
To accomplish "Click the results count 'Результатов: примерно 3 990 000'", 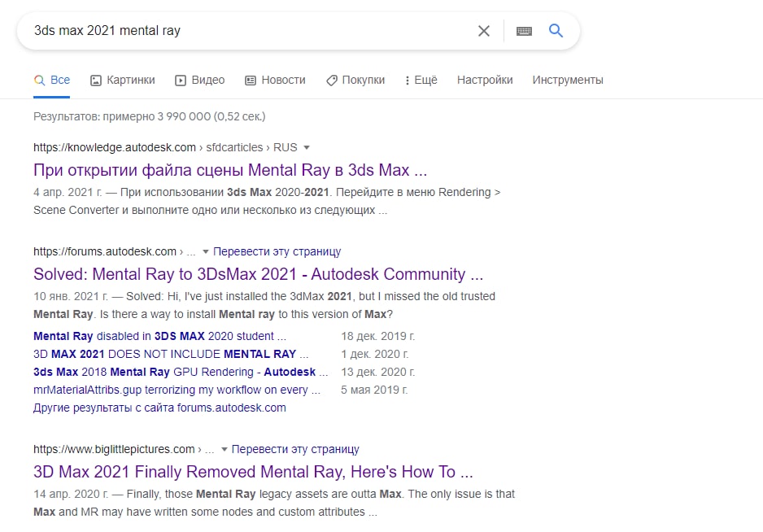I will (150, 116).
